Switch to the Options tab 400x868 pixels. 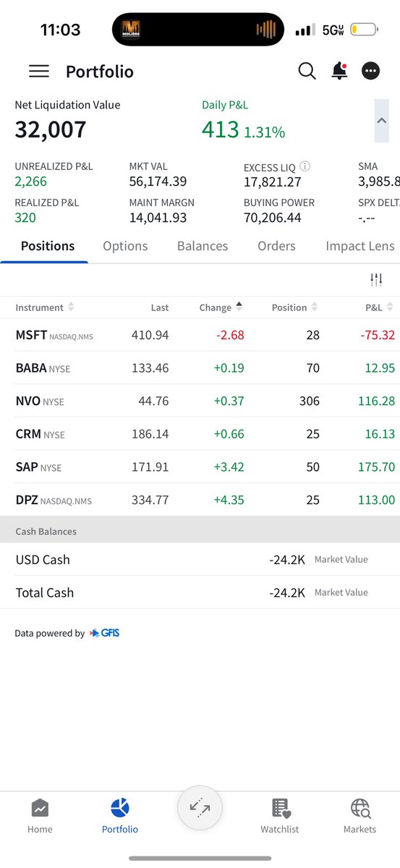125,246
